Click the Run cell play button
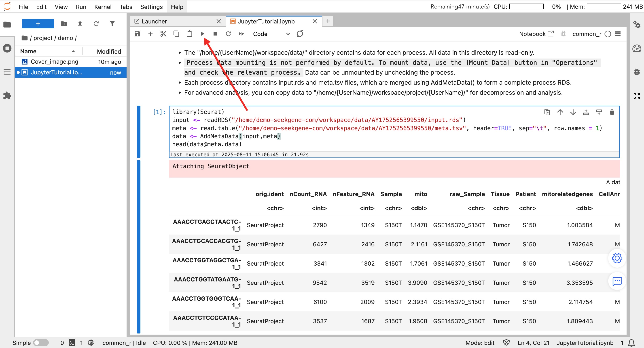Image resolution: width=644 pixels, height=348 pixels. [x=203, y=34]
